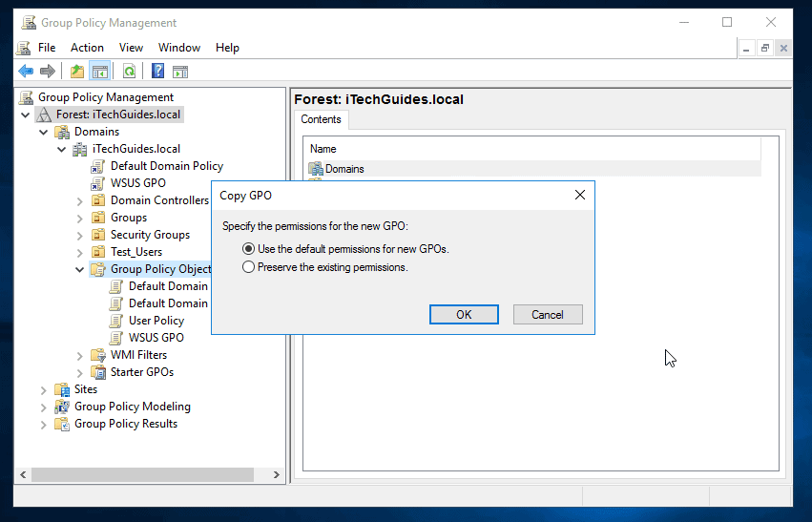Image resolution: width=812 pixels, height=522 pixels.
Task: Collapse the Forest: iTechGuides.local node
Action: [26, 115]
